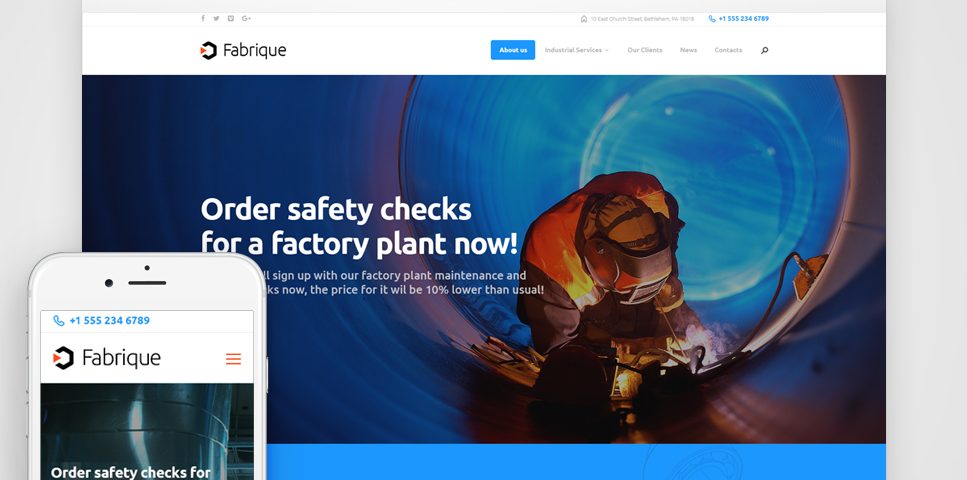Open the Contacts page

[x=728, y=50]
